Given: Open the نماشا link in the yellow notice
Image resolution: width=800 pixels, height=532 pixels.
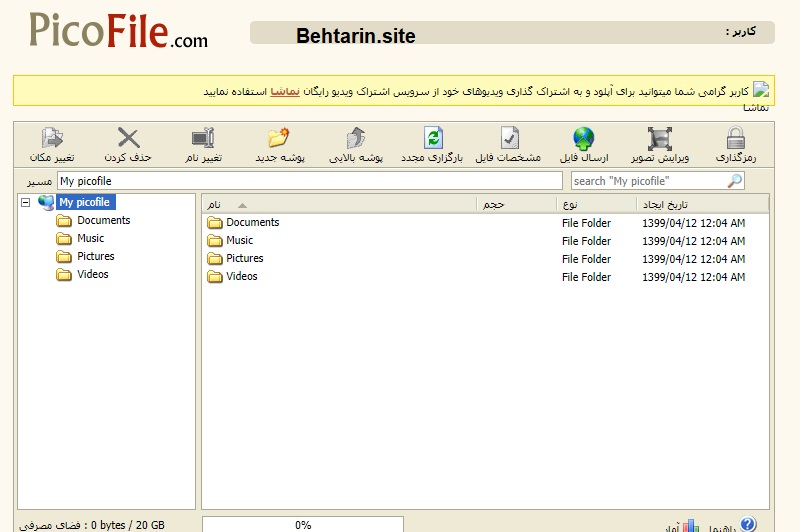Looking at the screenshot, I should (285, 91).
